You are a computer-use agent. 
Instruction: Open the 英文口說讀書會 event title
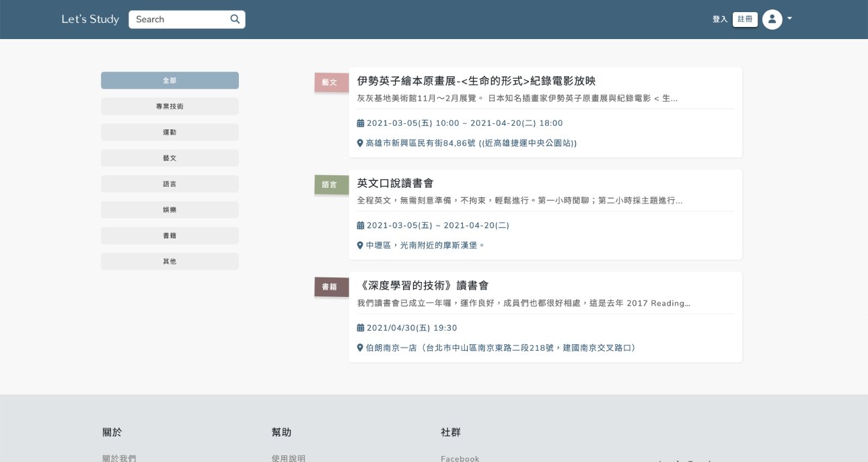point(395,183)
